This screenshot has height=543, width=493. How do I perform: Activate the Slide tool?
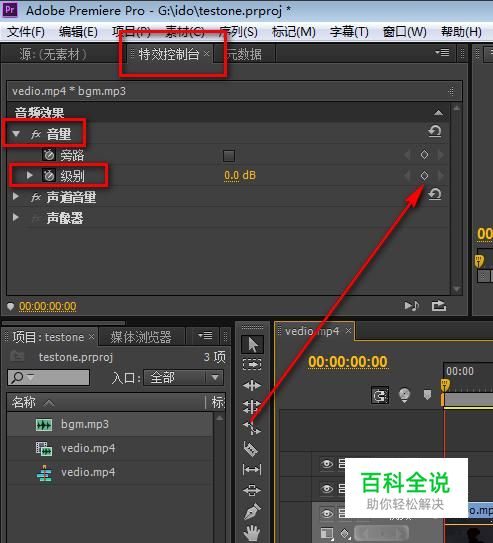[252, 490]
